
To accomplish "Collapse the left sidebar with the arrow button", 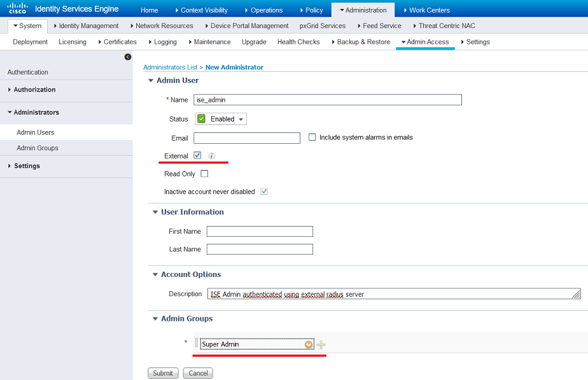I will [128, 57].
